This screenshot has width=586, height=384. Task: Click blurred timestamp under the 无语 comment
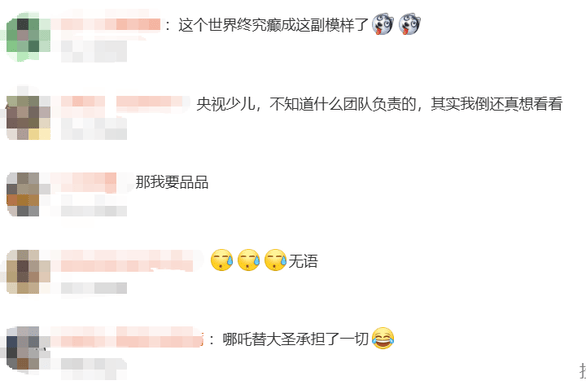click(x=94, y=288)
